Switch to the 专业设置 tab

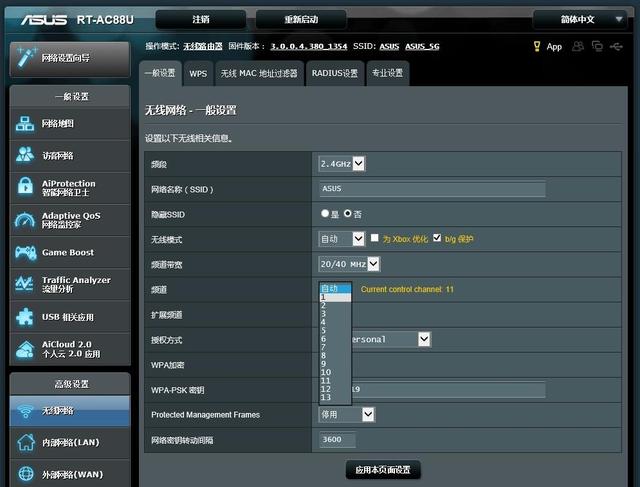tap(388, 73)
